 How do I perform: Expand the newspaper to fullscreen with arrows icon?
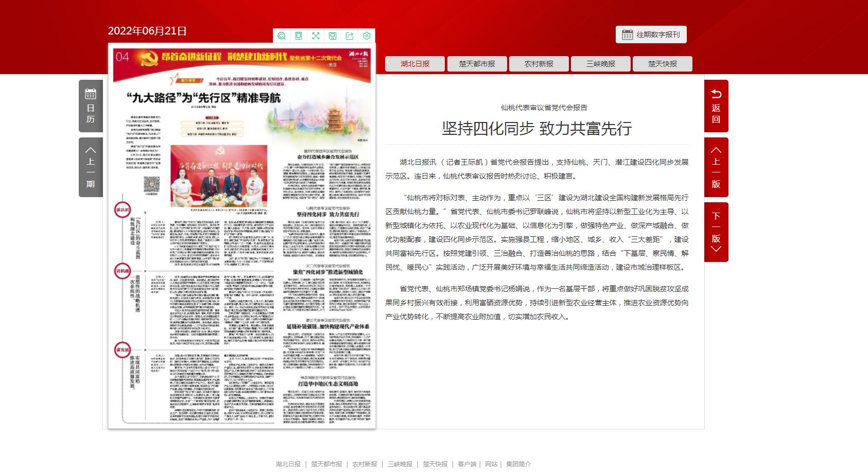coord(316,36)
